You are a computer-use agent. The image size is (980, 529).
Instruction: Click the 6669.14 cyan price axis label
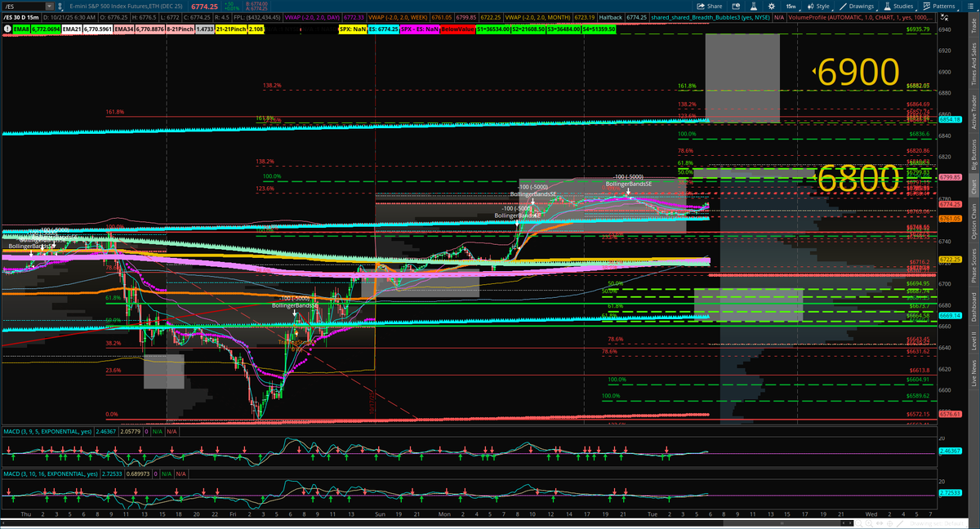point(949,315)
